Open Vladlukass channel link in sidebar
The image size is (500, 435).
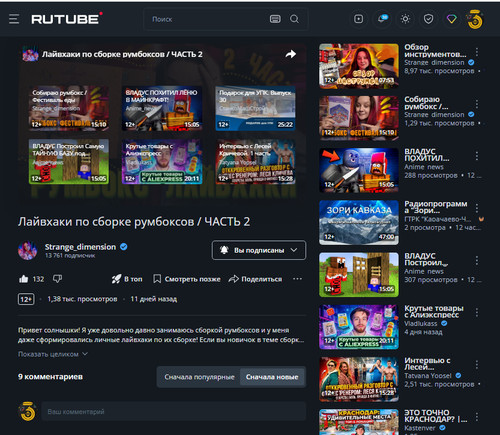point(421,323)
